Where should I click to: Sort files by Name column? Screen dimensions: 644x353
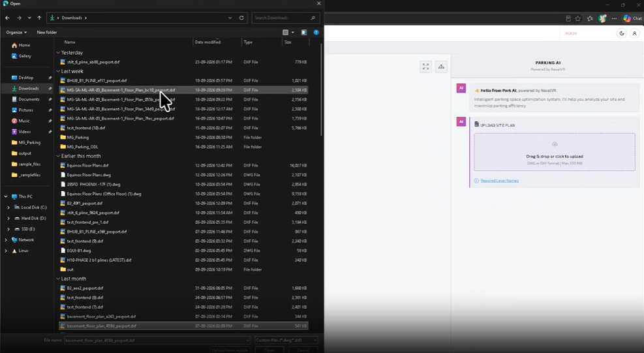coord(70,42)
